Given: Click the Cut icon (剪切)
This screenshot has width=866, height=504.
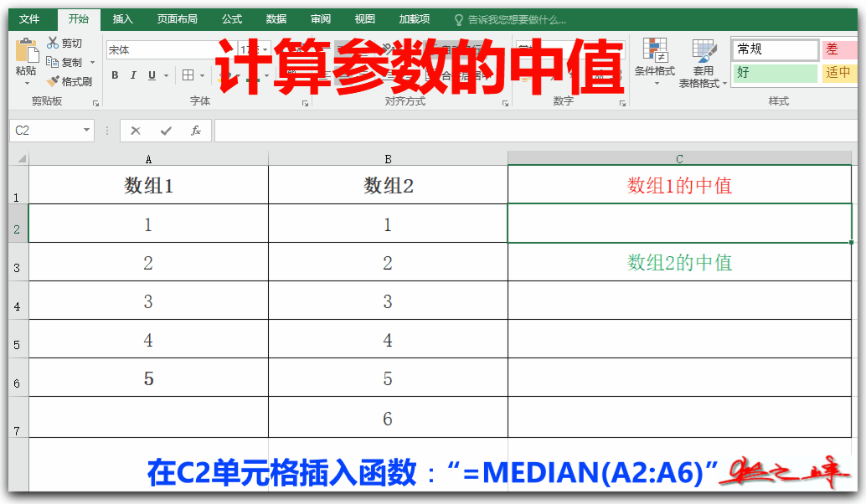Looking at the screenshot, I should [52, 43].
